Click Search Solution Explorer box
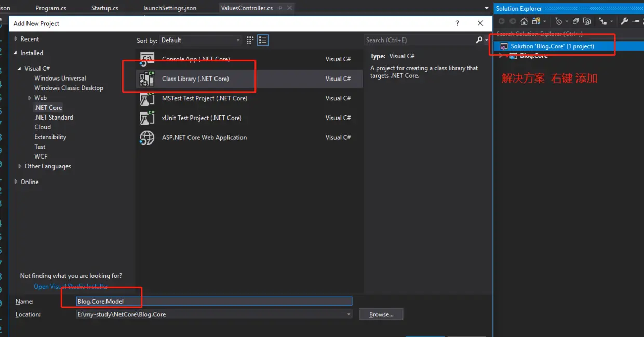Image resolution: width=644 pixels, height=337 pixels. (x=569, y=34)
